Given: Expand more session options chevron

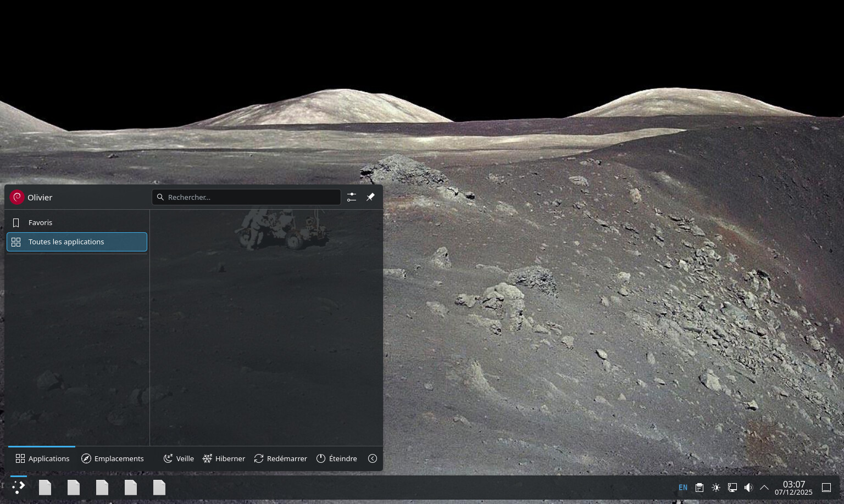Looking at the screenshot, I should (x=373, y=458).
